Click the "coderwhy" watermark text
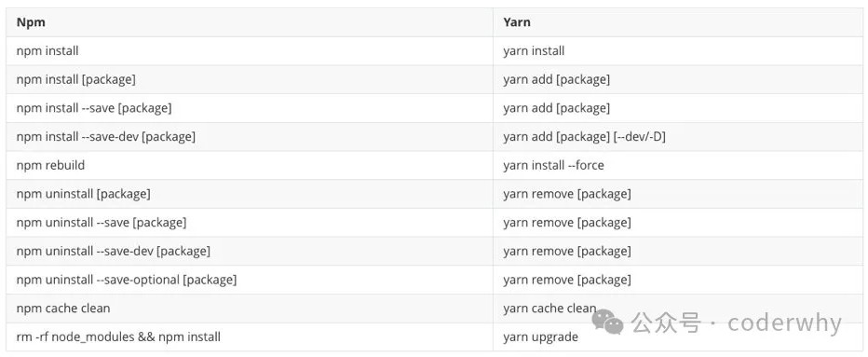 784,323
